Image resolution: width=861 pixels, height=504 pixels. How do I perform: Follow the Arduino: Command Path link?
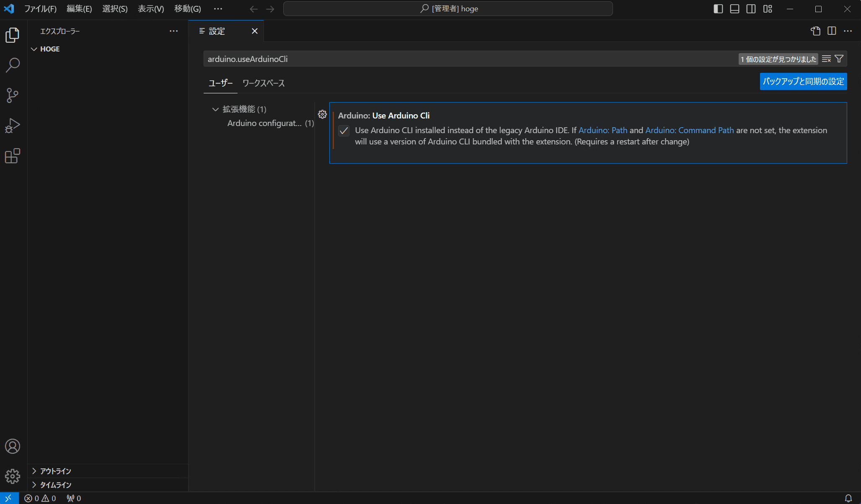(689, 130)
